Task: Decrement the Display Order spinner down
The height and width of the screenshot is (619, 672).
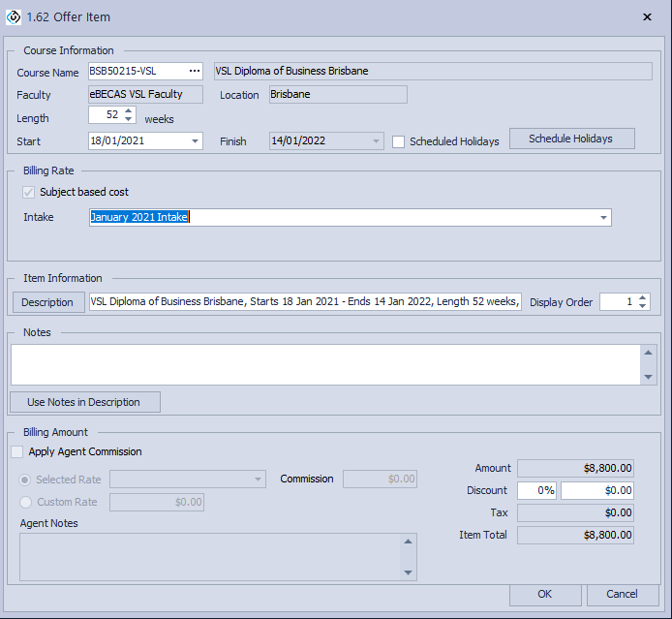Action: click(642, 306)
